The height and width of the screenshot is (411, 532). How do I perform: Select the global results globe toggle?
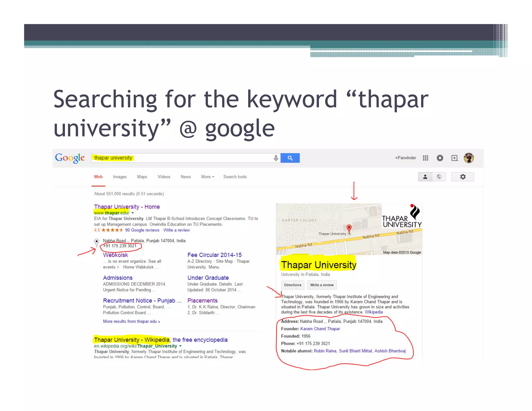pyautogui.click(x=439, y=177)
